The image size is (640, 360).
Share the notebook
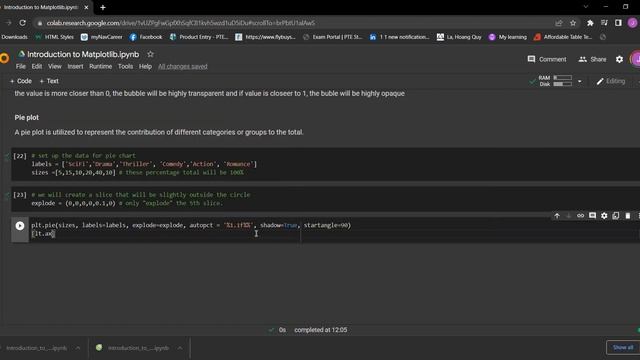pos(592,59)
